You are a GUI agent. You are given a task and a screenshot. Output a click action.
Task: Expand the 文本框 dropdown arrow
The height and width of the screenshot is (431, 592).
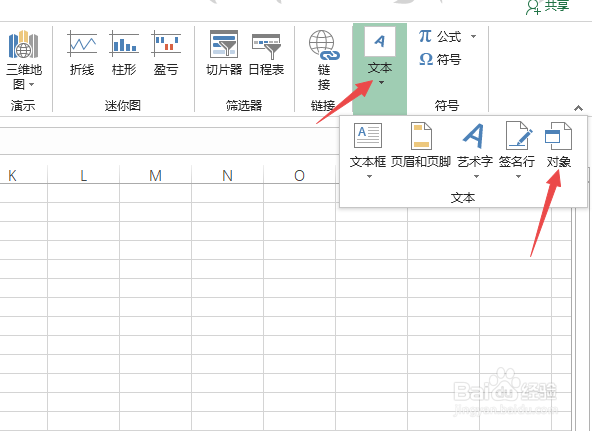click(x=369, y=176)
